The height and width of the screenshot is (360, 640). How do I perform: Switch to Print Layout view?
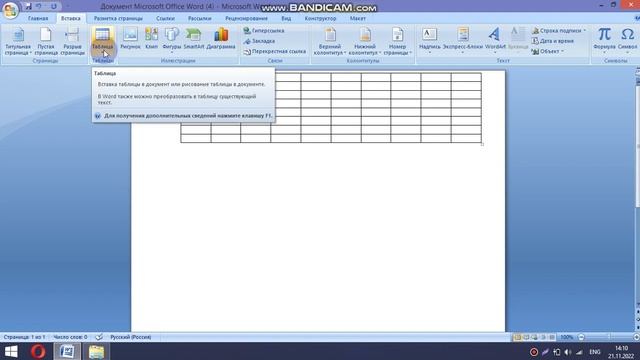click(517, 337)
